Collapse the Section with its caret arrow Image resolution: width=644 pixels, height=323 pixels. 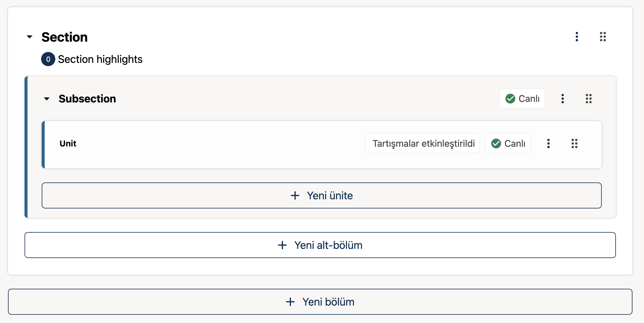click(x=30, y=37)
